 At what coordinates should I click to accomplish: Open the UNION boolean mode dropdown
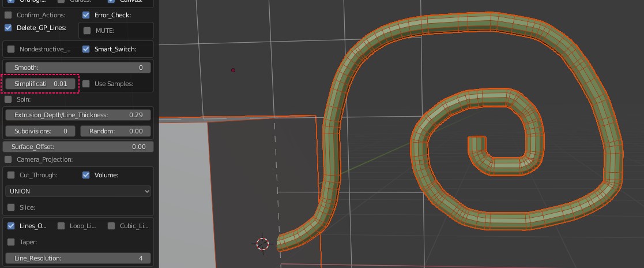point(78,191)
